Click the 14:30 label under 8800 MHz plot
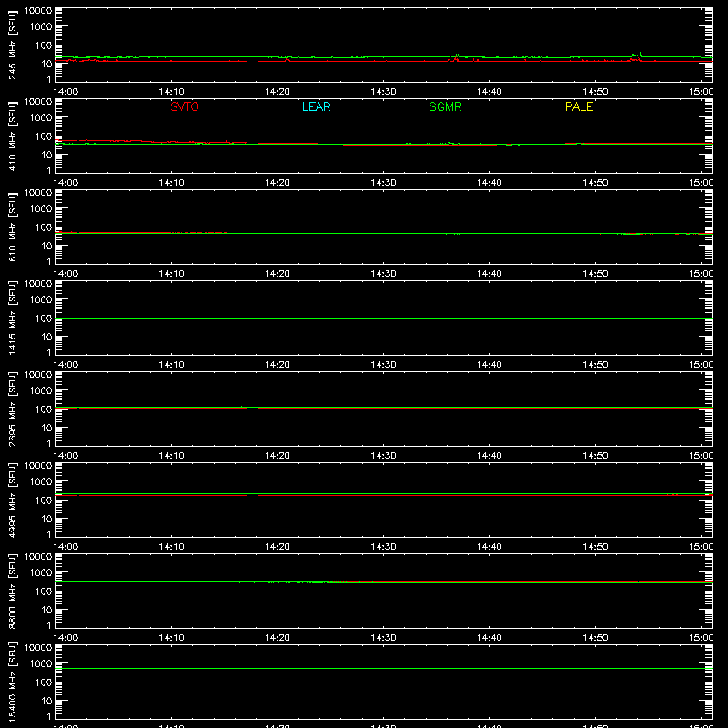 pyautogui.click(x=383, y=638)
